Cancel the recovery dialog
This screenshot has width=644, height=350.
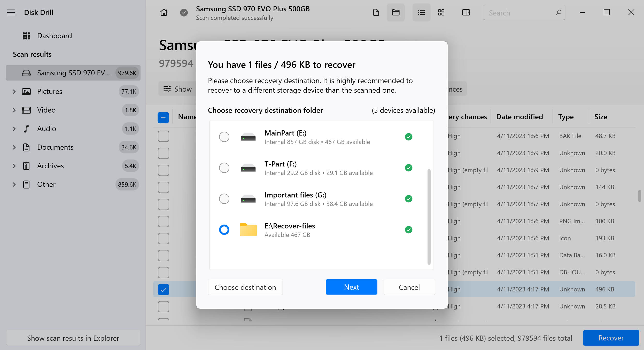click(409, 287)
